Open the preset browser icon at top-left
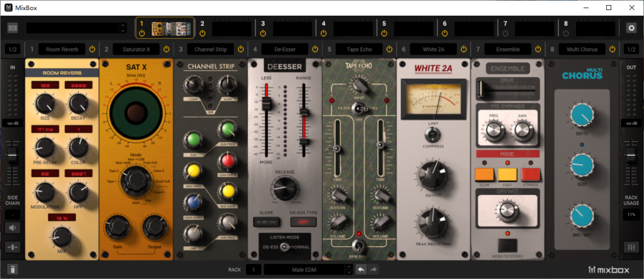This screenshot has width=644, height=279. point(13,28)
